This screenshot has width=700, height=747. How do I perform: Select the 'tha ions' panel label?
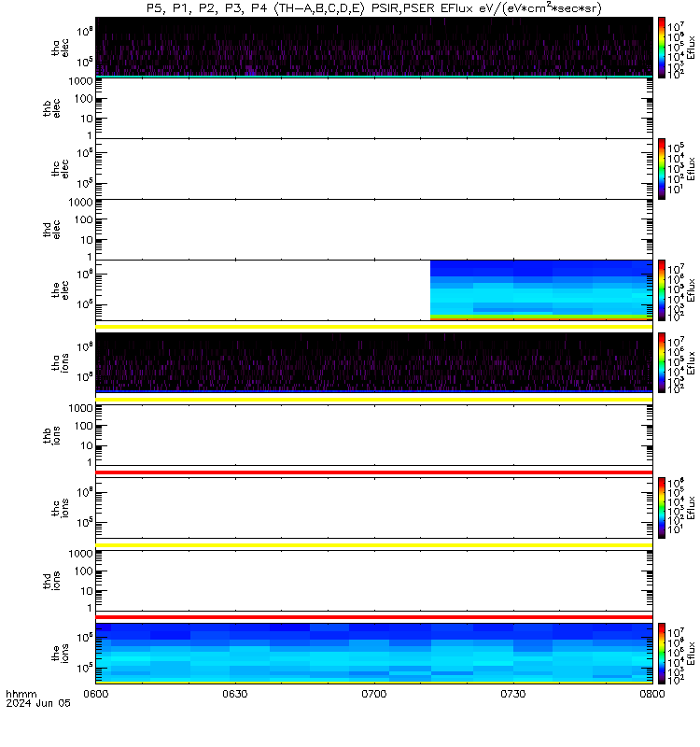[x=61, y=362]
